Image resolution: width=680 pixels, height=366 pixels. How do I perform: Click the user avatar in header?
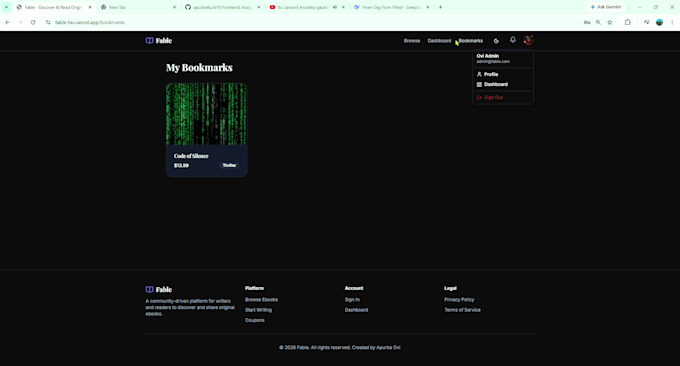(x=528, y=40)
